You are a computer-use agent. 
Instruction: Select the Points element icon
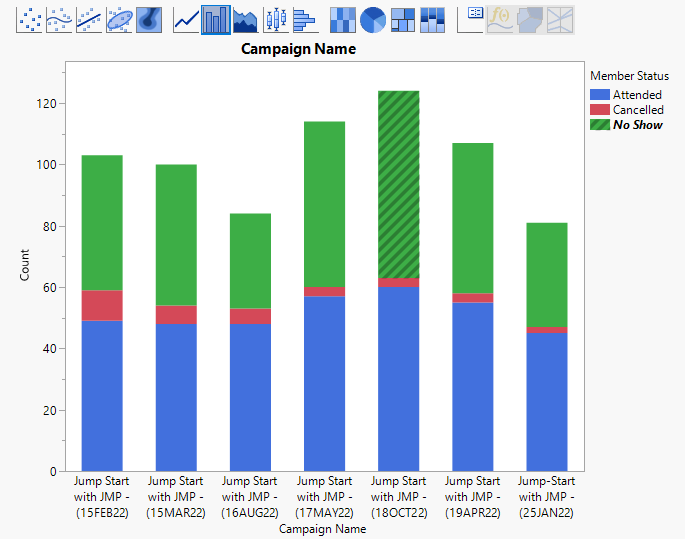29,20
